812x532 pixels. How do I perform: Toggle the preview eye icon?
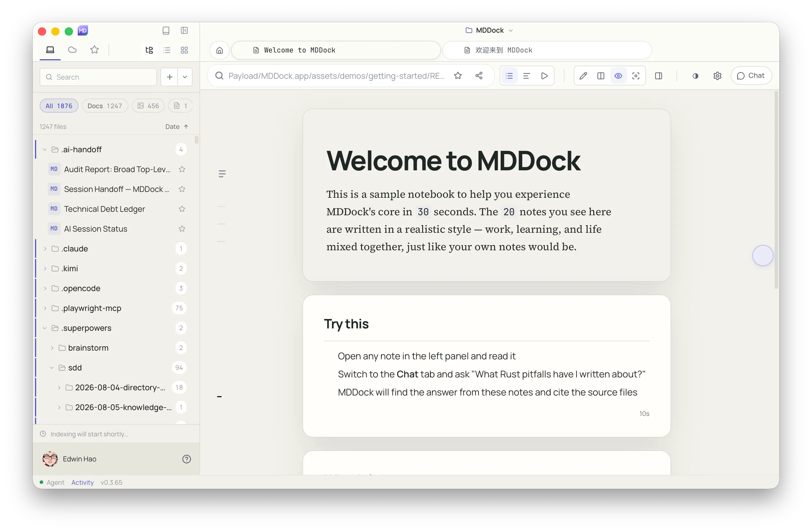(618, 76)
